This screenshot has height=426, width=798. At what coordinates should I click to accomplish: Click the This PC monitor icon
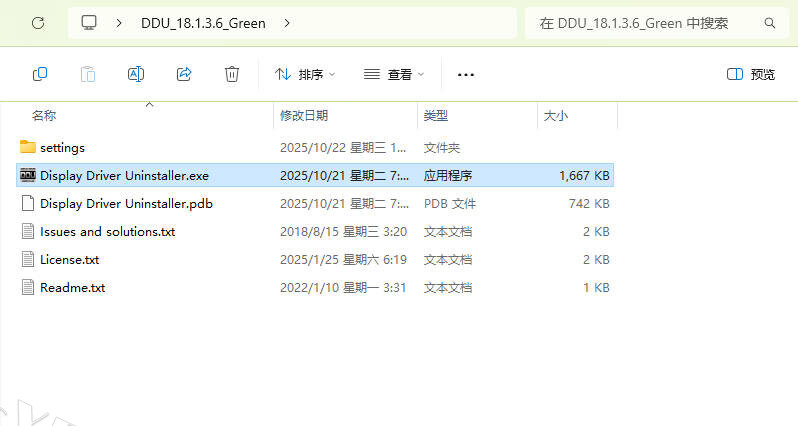[90, 22]
